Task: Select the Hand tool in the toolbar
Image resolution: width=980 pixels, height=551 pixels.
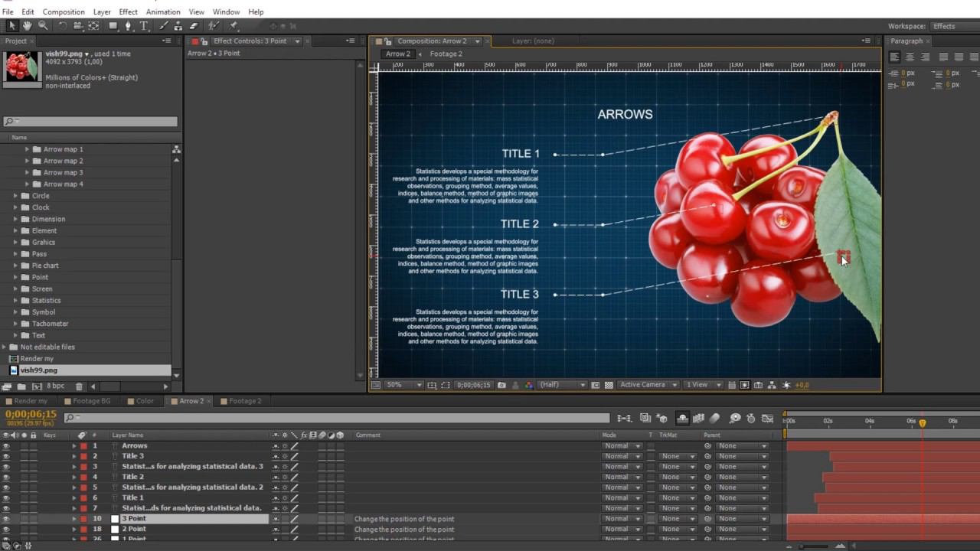Action: [28, 26]
